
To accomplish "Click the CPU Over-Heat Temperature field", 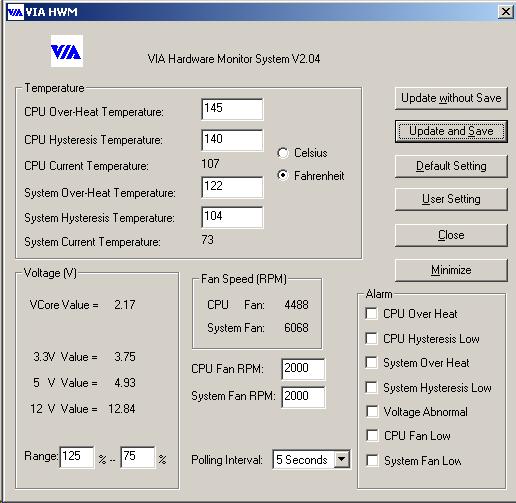I will (232, 109).
